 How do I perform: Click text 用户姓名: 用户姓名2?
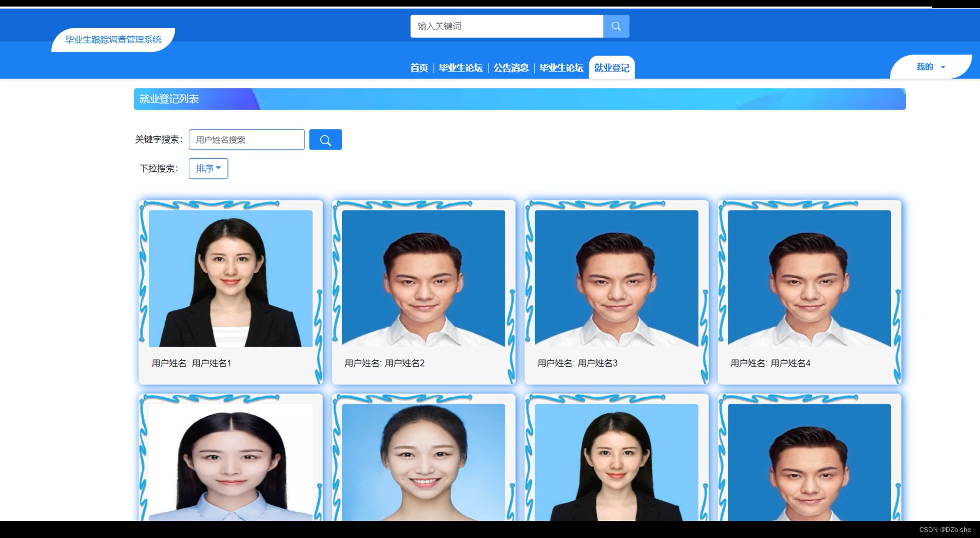385,363
